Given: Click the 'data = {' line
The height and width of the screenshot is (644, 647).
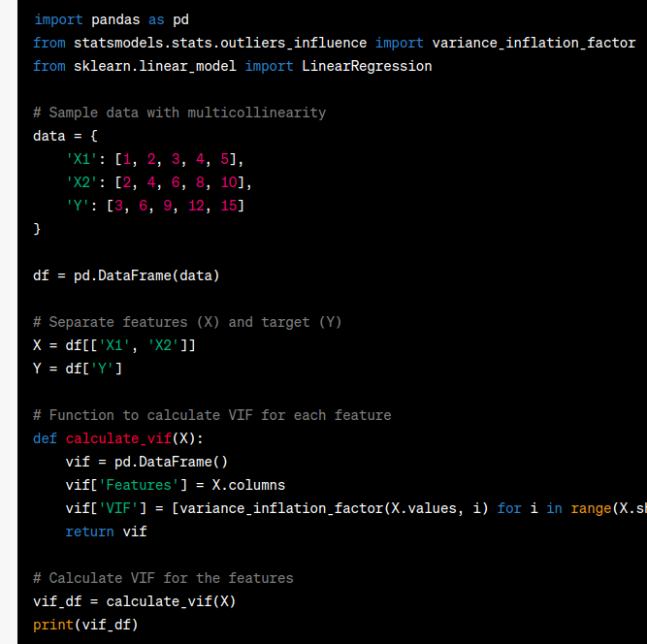Looking at the screenshot, I should pyautogui.click(x=65, y=136).
